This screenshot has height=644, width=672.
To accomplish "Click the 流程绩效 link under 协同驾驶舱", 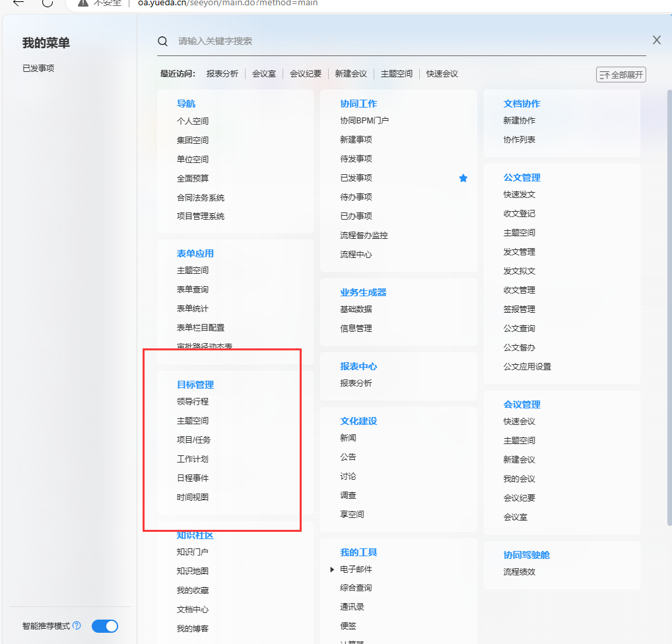I will (519, 572).
